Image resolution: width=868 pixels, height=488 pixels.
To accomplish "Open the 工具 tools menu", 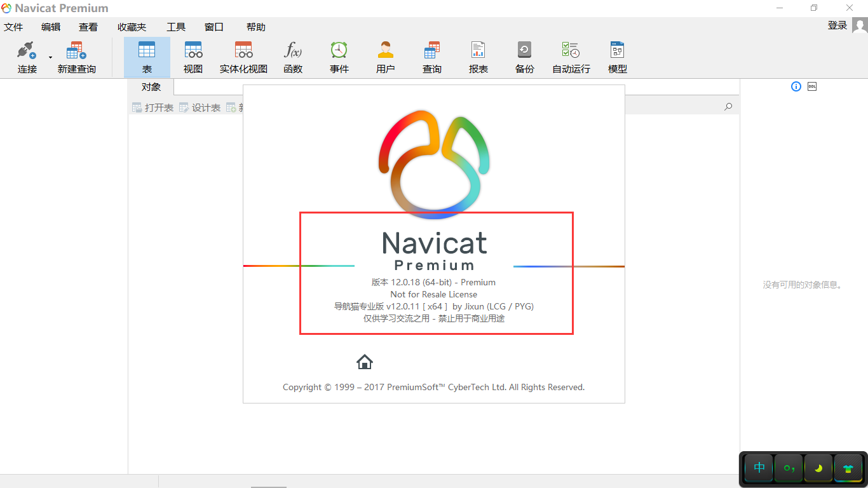I will 176,27.
